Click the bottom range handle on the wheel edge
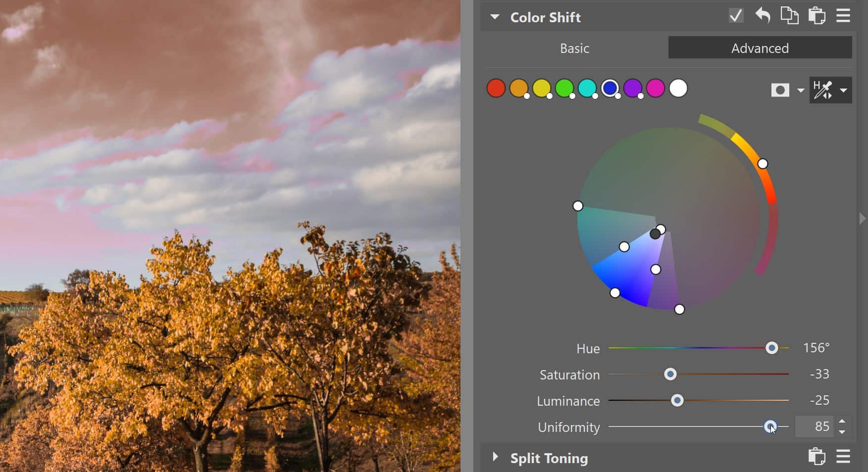Screen dimensions: 868x472 pyautogui.click(x=679, y=309)
